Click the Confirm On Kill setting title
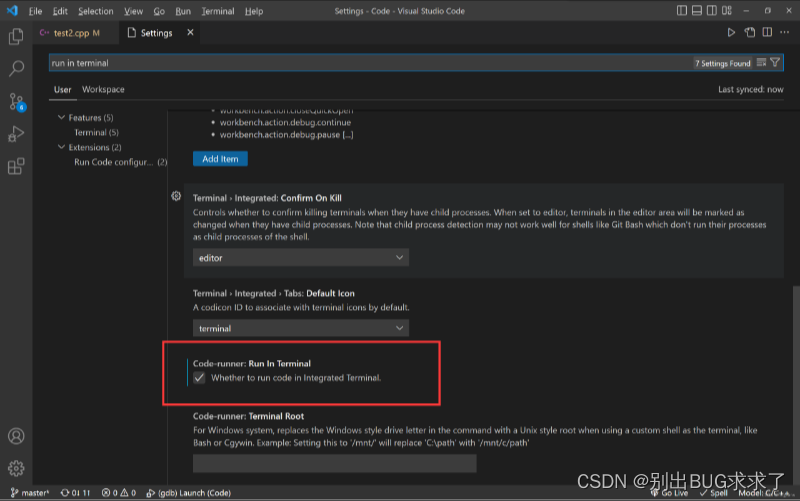Screen dimensions: 800x501 267,198
